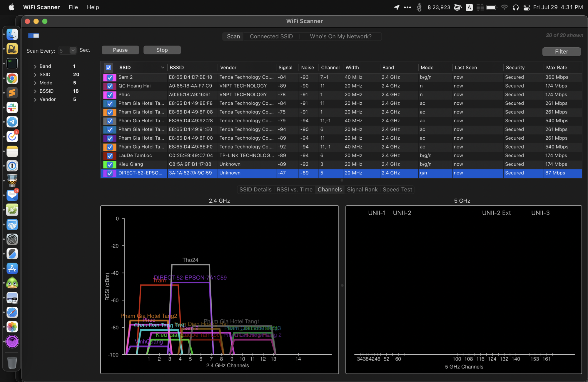Open System Preferences from the Dock
The height and width of the screenshot is (382, 588).
(x=12, y=239)
